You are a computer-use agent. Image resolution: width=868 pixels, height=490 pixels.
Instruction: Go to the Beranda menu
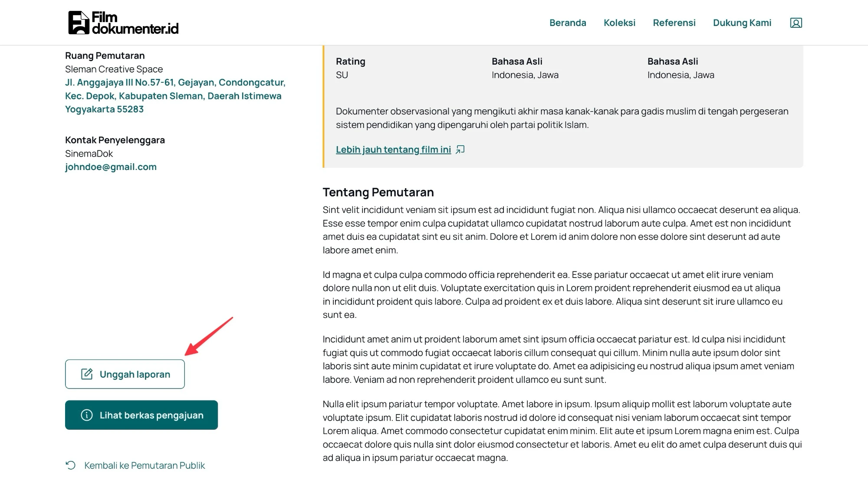(x=568, y=23)
